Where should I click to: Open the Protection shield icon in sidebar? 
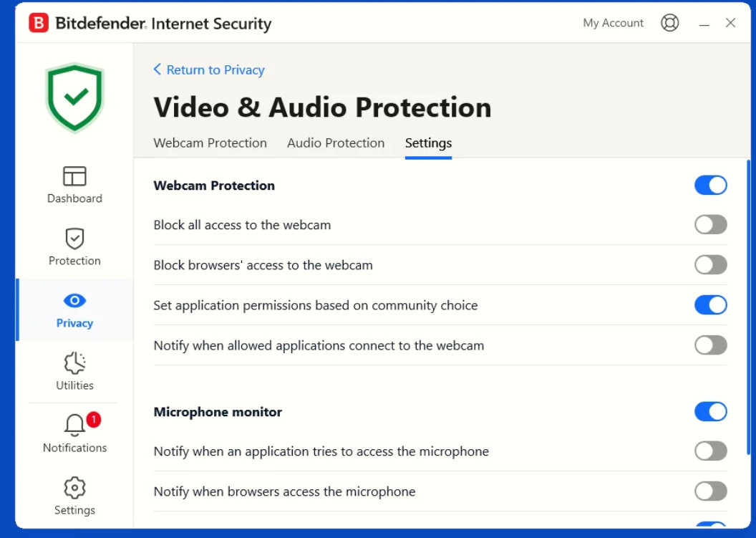(74, 239)
